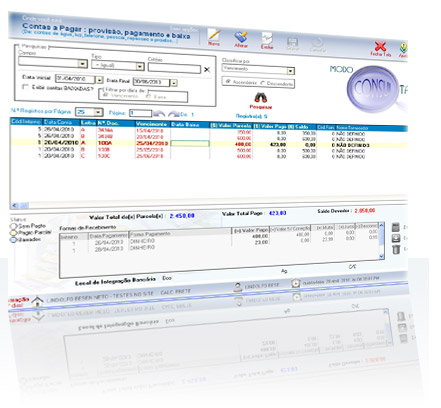
Task: Select the row with document 100C
Action: [x=209, y=156]
